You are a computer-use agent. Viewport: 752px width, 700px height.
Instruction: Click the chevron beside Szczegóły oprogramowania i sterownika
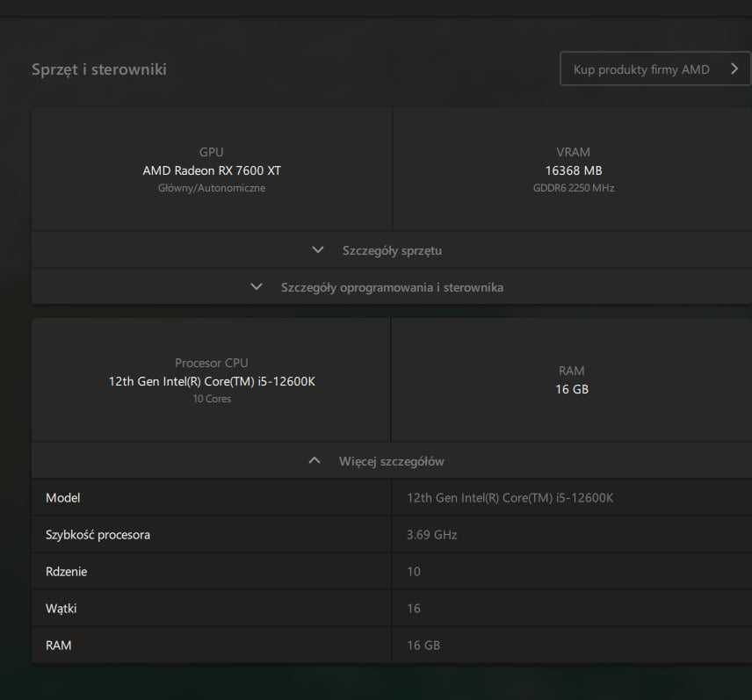pyautogui.click(x=257, y=286)
